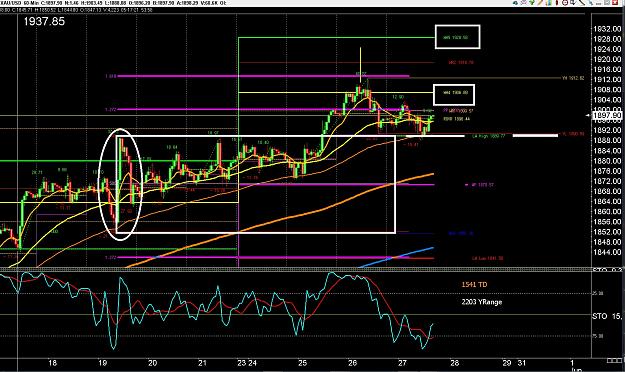Click date 26 on time axis
625x372 pixels.
(x=352, y=363)
